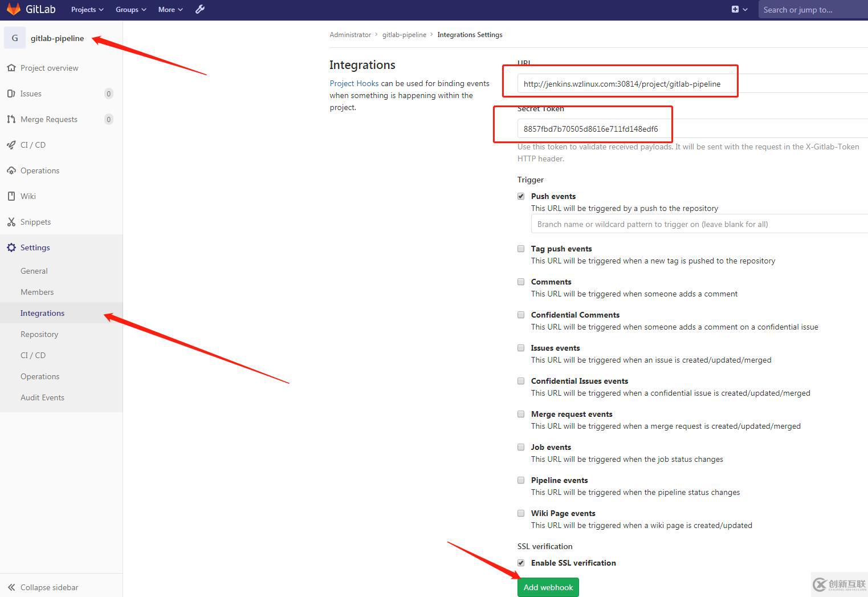Click the Snippets scissors icon
The width and height of the screenshot is (868, 597).
pos(11,222)
